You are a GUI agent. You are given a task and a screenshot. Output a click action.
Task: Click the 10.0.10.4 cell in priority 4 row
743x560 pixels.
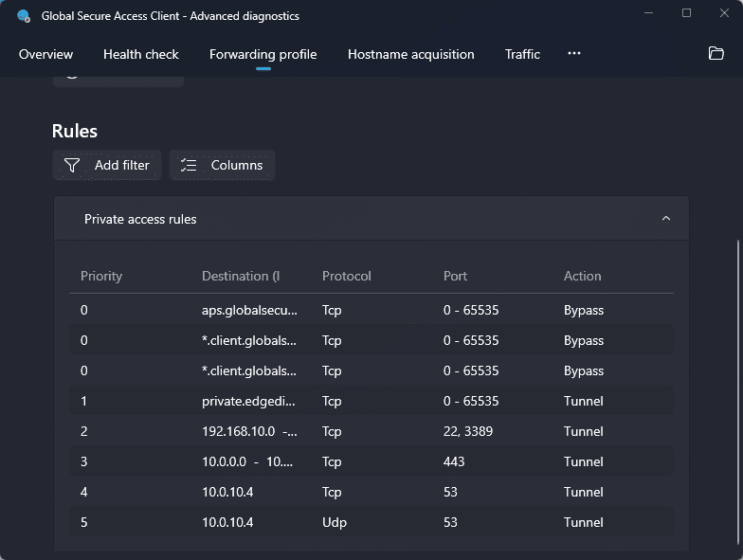pos(227,493)
